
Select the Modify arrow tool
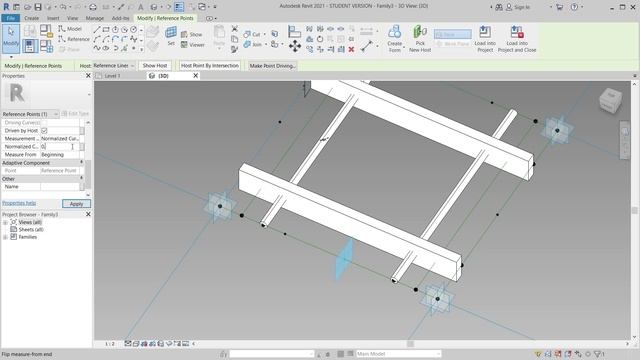coord(11,38)
